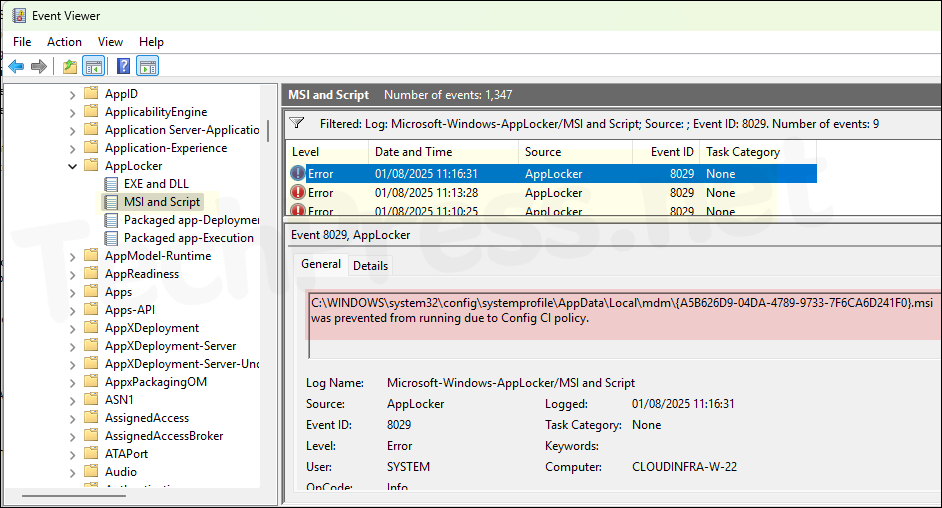Sort by the Source column header
This screenshot has width=942, height=508.
[576, 152]
